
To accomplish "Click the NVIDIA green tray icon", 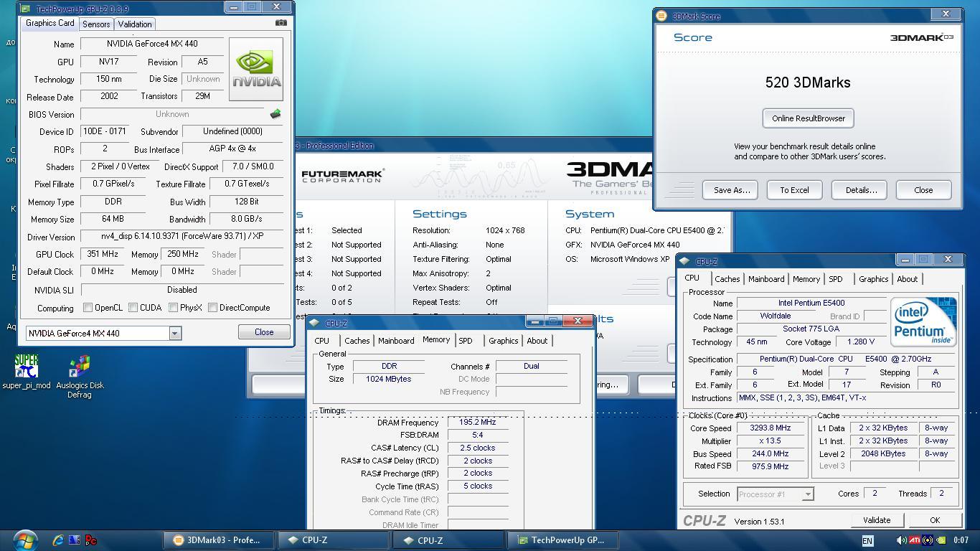I will [x=941, y=540].
